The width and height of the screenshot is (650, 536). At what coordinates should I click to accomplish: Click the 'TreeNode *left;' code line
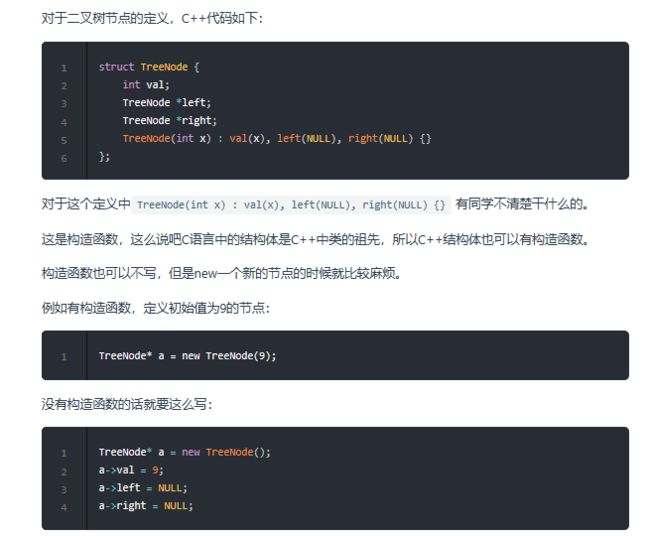[x=167, y=103]
